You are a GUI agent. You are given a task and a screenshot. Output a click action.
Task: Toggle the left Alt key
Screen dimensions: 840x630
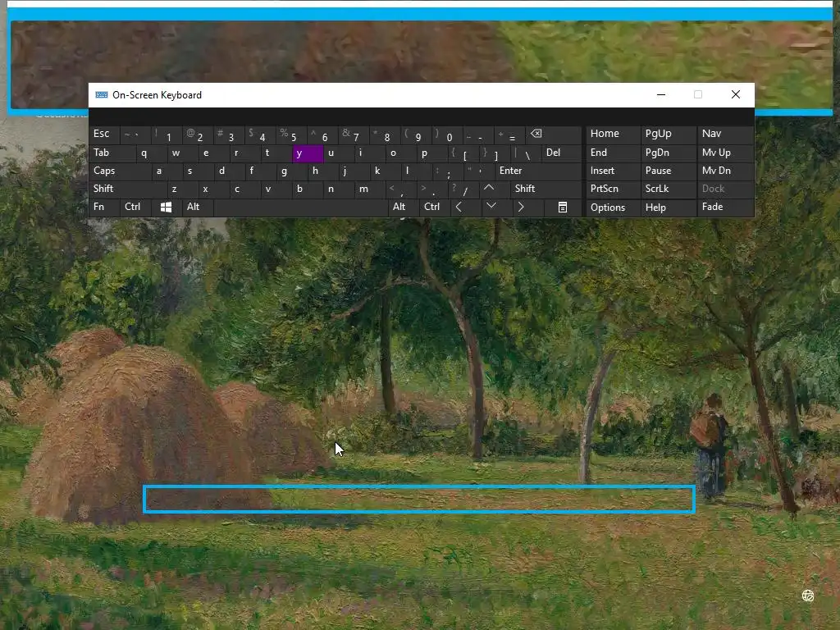click(198, 207)
